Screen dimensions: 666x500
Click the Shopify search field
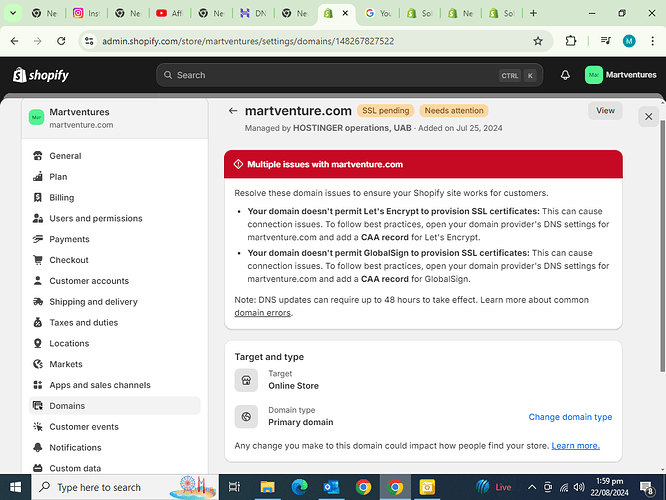coord(349,75)
